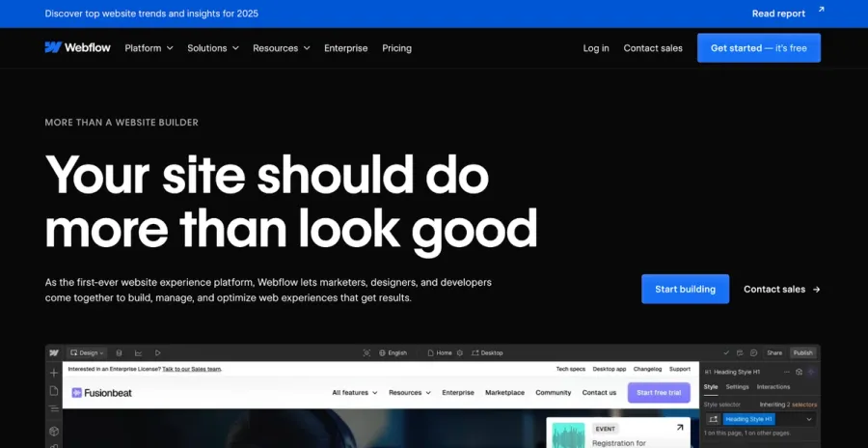Click the Add elements plus icon

pos(54,373)
